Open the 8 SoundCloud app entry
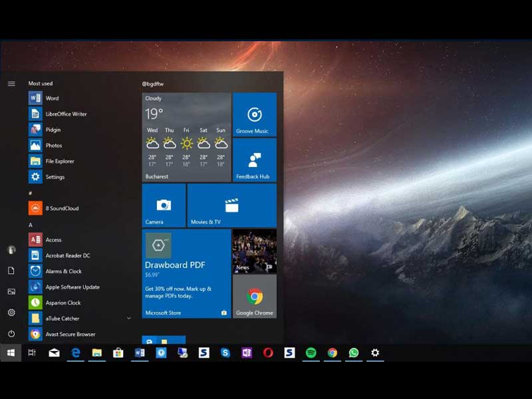The height and width of the screenshot is (399, 532). pos(61,208)
